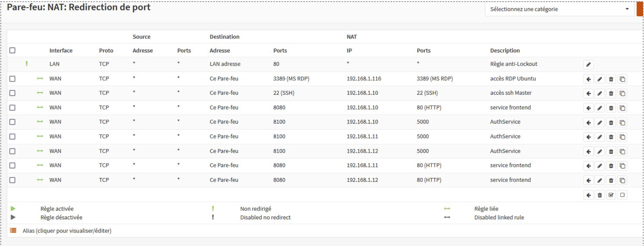Edit AuthService rule for 192.168.1.11
Screen dimensions: 644x246
[x=600, y=137]
